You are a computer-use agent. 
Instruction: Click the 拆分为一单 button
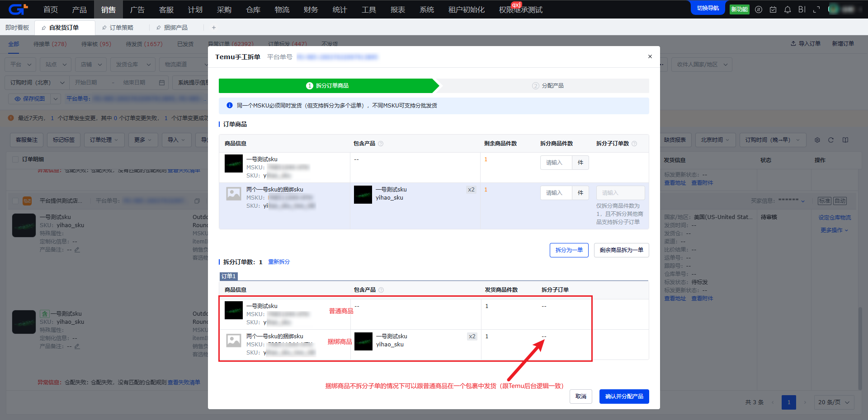click(569, 250)
